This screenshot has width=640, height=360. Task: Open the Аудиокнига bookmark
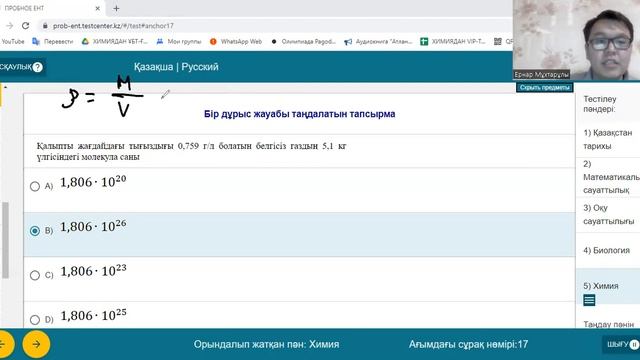pyautogui.click(x=378, y=42)
